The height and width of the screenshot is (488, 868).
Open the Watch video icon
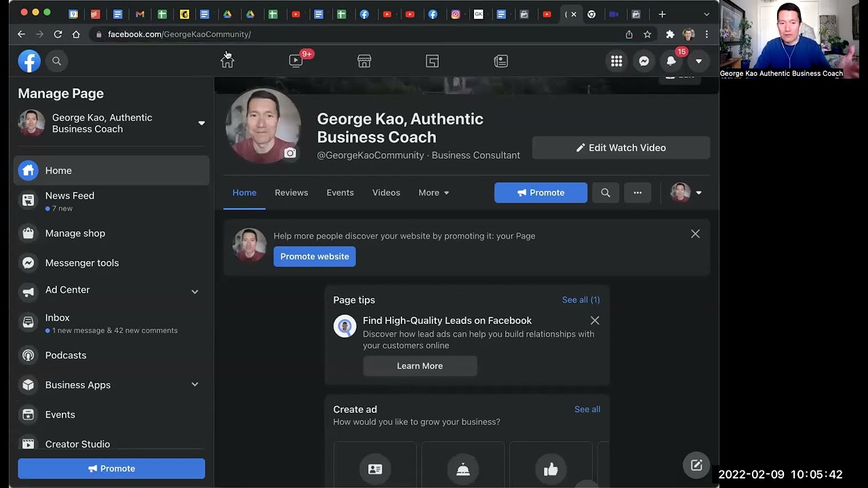296,61
